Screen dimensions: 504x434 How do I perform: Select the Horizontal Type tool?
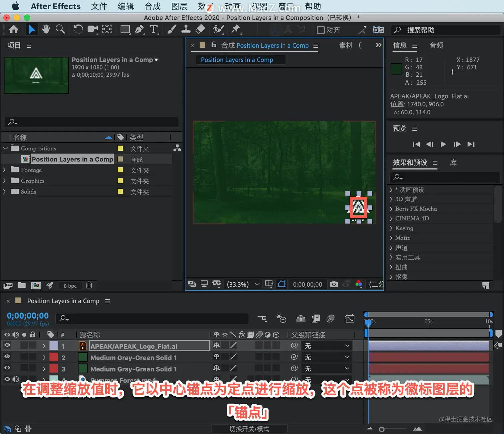point(153,29)
